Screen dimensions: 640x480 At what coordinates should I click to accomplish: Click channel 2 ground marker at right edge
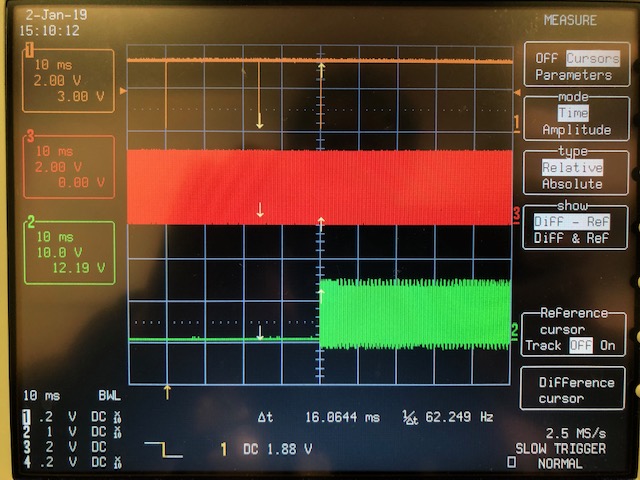(x=515, y=331)
